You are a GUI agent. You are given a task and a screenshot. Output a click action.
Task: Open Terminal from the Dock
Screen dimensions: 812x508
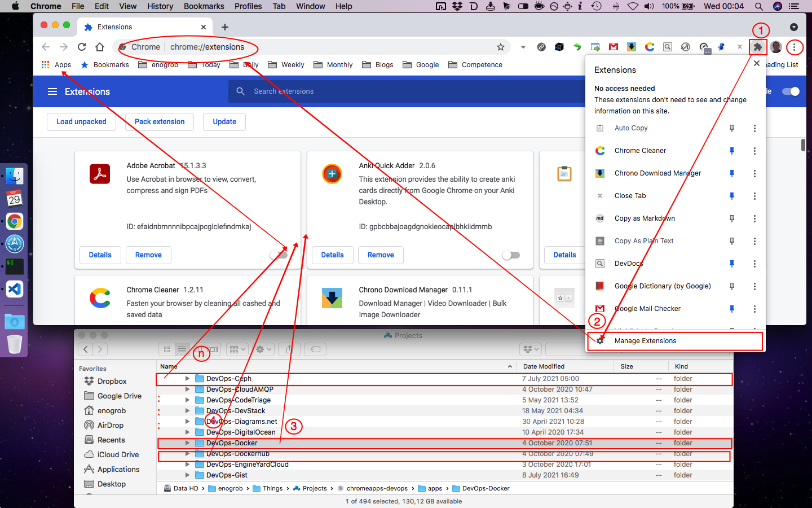(x=15, y=266)
